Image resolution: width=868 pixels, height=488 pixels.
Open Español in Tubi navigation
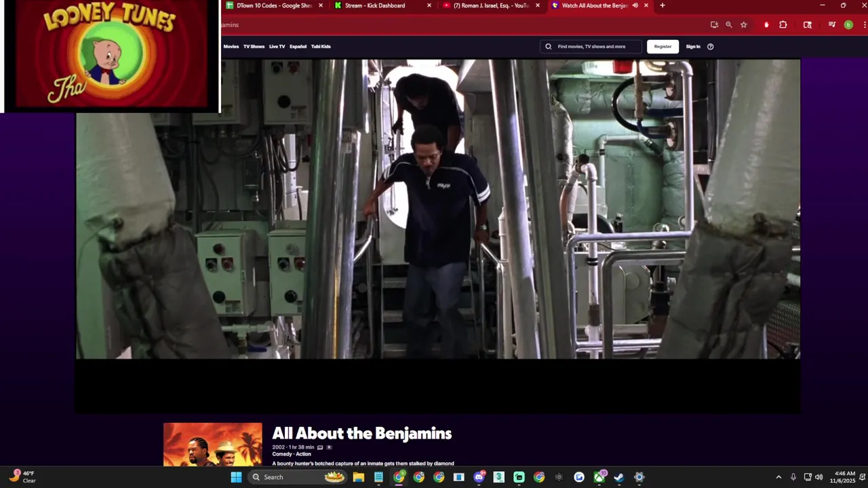[x=298, y=47]
